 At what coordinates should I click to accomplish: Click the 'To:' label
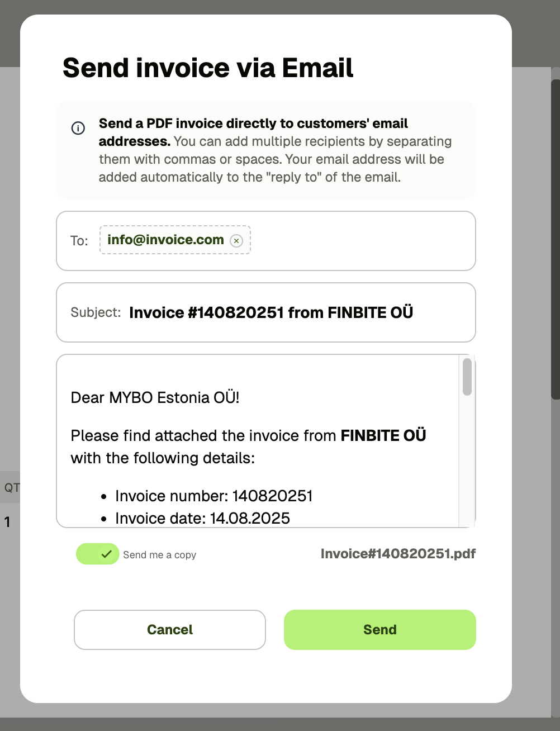click(79, 241)
